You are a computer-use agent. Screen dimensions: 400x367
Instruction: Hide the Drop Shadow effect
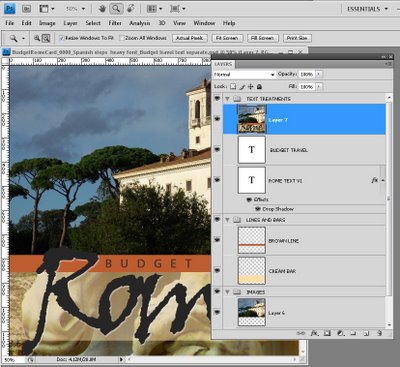point(258,209)
